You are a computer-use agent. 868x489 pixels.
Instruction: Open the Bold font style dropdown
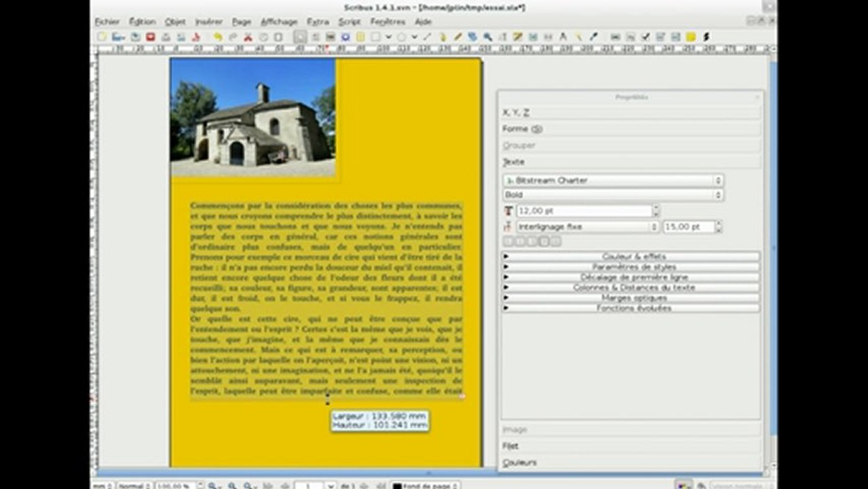coord(614,195)
